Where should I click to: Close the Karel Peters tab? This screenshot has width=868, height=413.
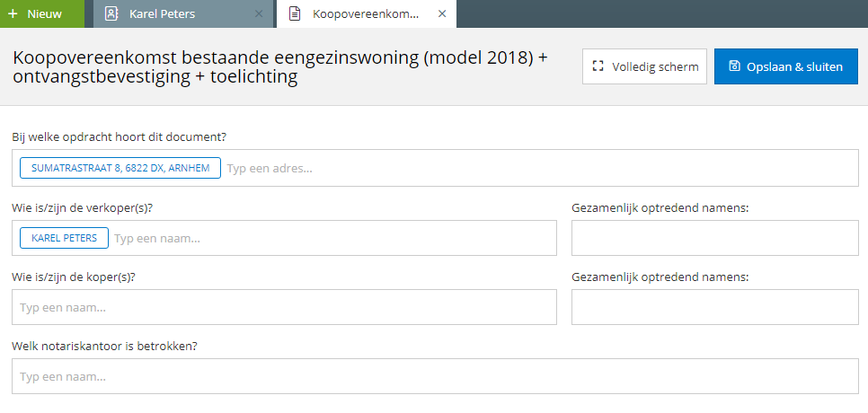tap(259, 13)
